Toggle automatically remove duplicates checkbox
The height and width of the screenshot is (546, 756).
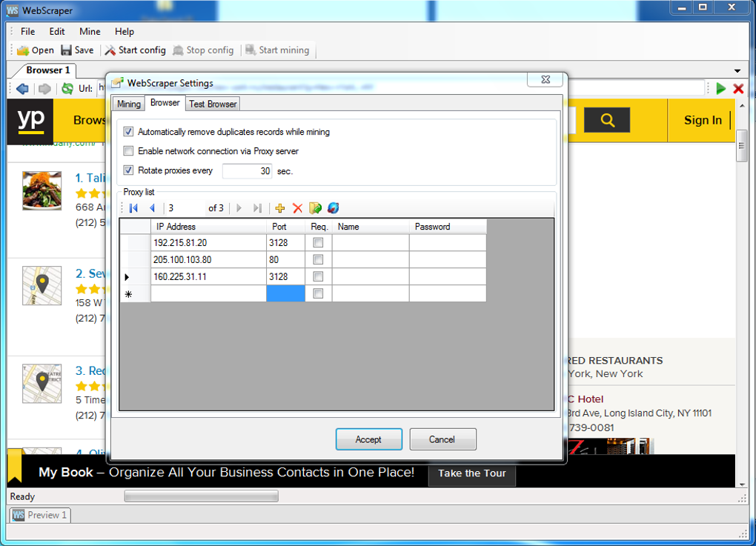click(x=128, y=132)
